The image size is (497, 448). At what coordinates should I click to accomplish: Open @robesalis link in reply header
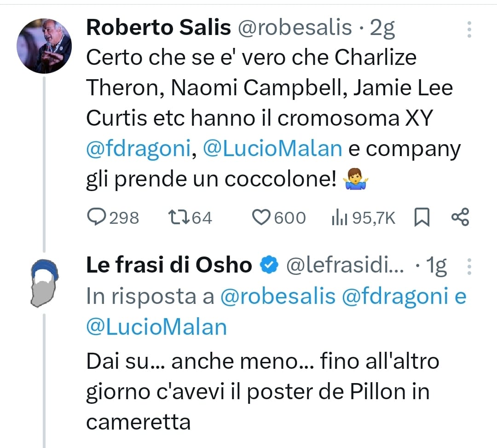(278, 297)
